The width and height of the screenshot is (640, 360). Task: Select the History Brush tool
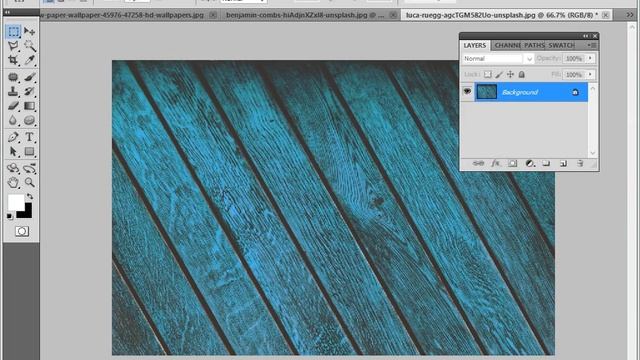(29, 91)
